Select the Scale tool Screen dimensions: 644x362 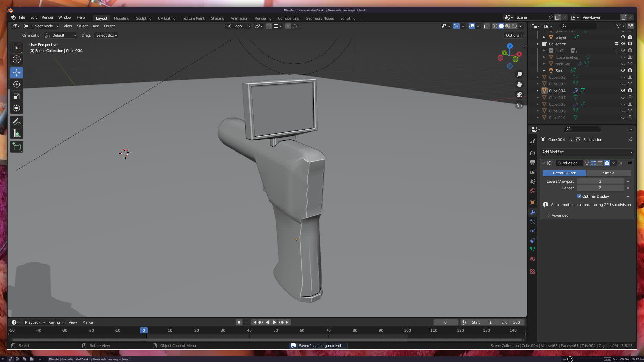[x=17, y=97]
